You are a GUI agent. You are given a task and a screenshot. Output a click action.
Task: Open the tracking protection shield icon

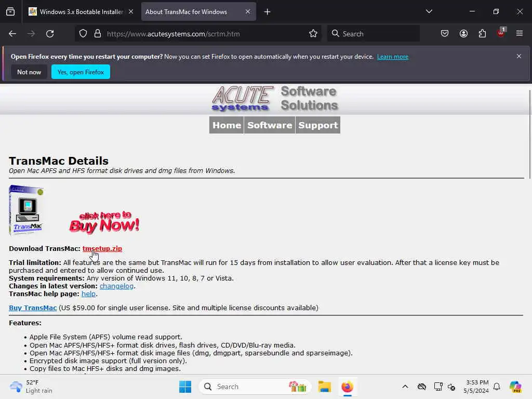[83, 34]
